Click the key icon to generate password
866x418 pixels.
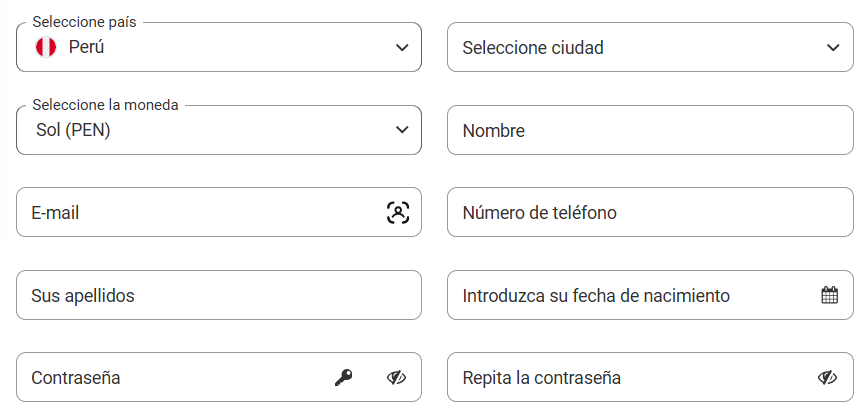tap(344, 378)
